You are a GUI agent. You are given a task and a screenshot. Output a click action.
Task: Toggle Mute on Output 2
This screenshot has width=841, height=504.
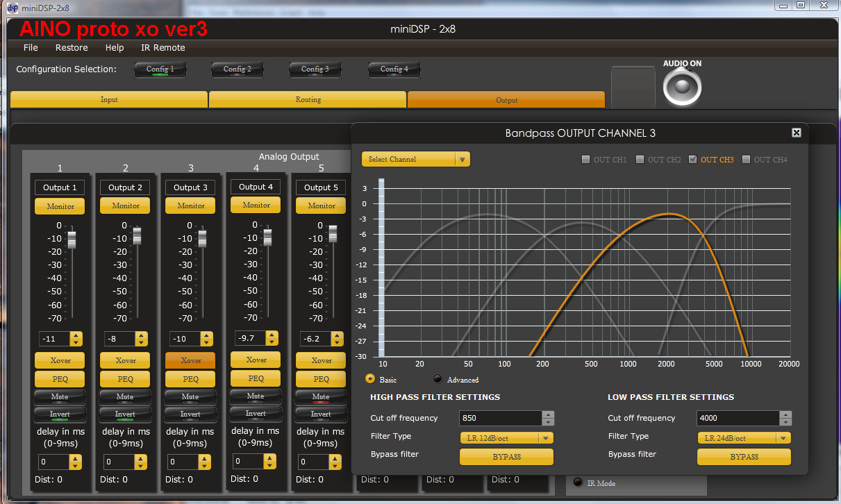125,397
